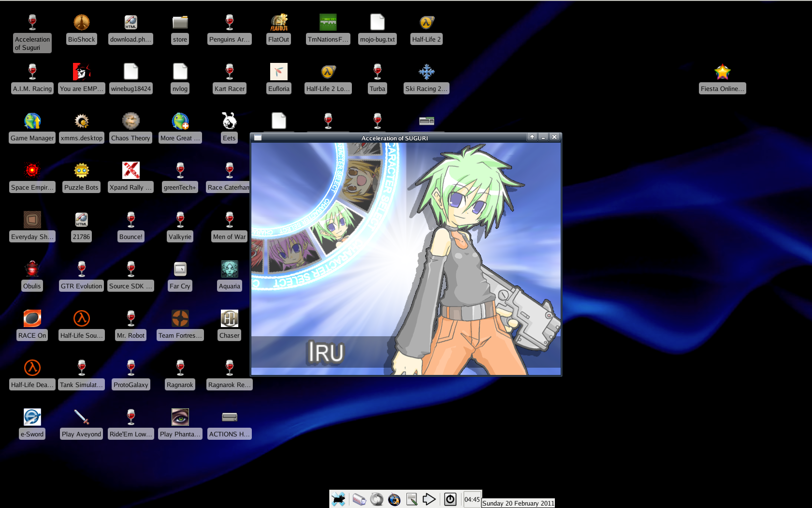Launch e-Sword
Screen dimensions: 812x508
(32, 417)
